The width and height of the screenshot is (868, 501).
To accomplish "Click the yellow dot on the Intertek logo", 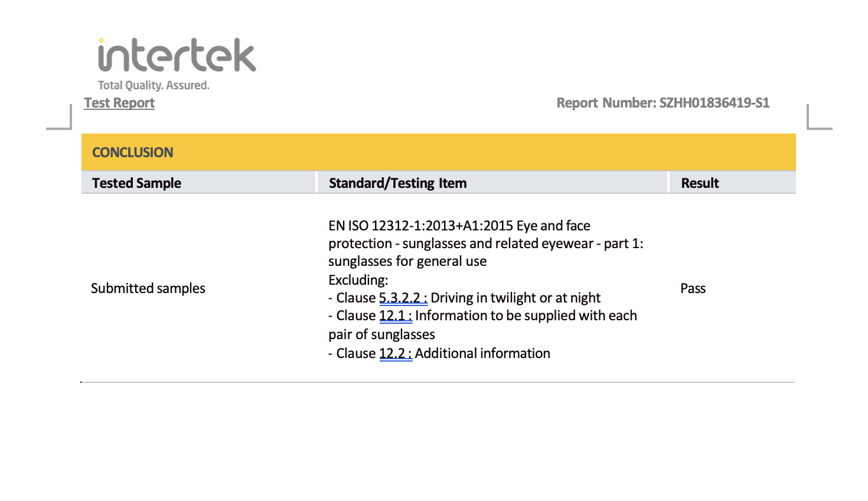I will tap(102, 41).
